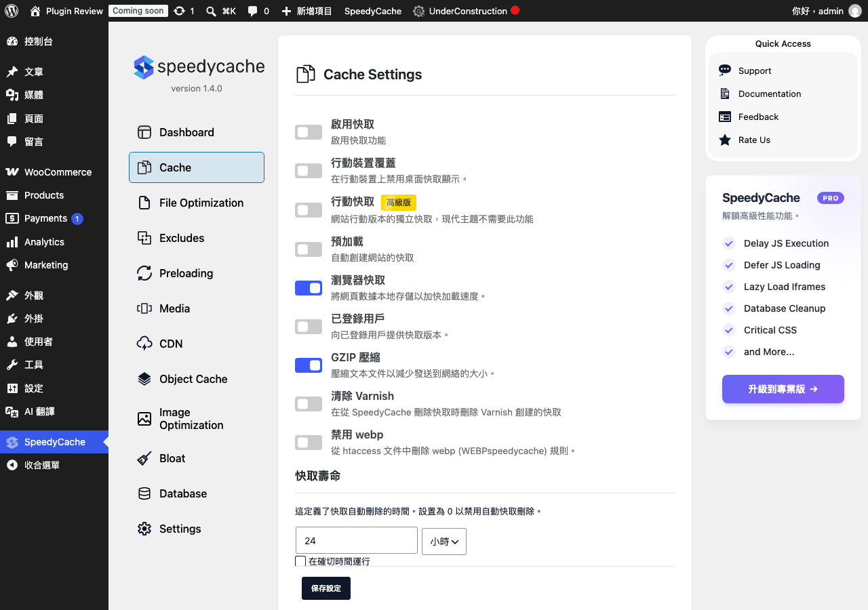Toggle the 已登錄用戶 switch
Viewport: 868px width, 610px height.
pos(309,327)
